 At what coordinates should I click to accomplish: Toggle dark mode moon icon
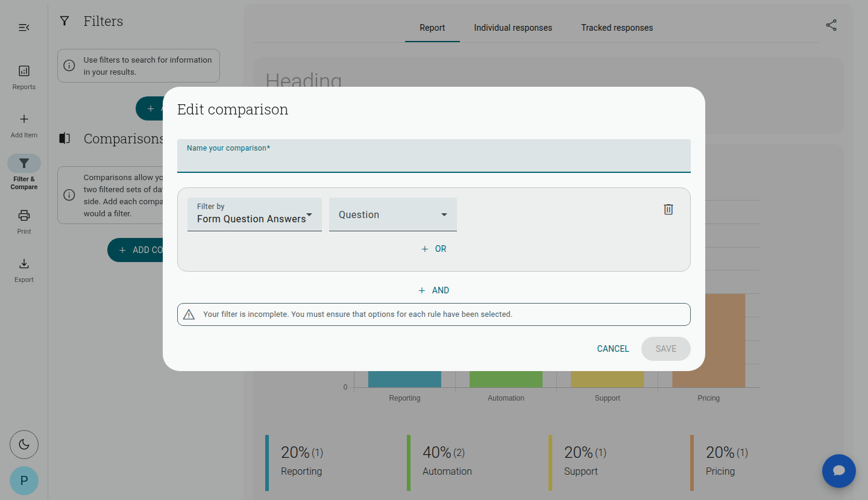coord(24,445)
